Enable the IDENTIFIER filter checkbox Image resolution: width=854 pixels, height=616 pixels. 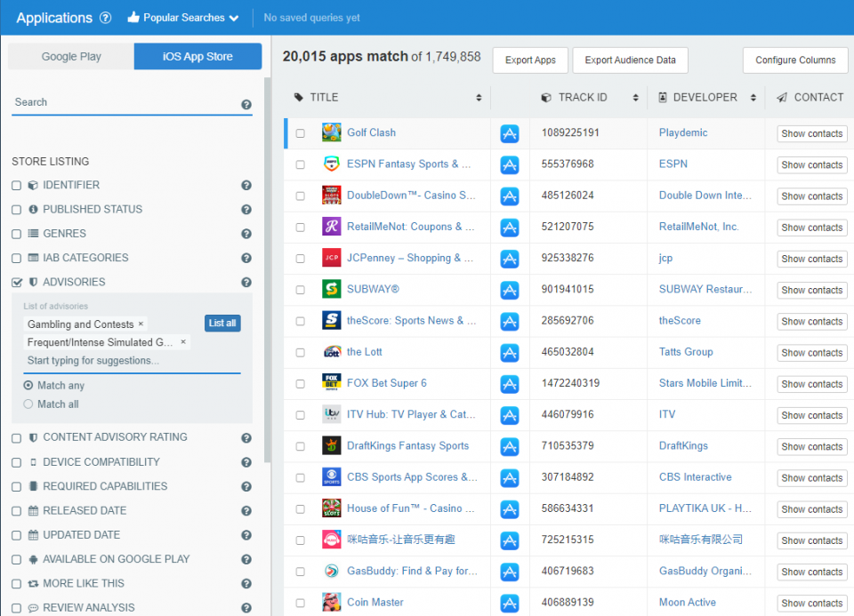16,186
